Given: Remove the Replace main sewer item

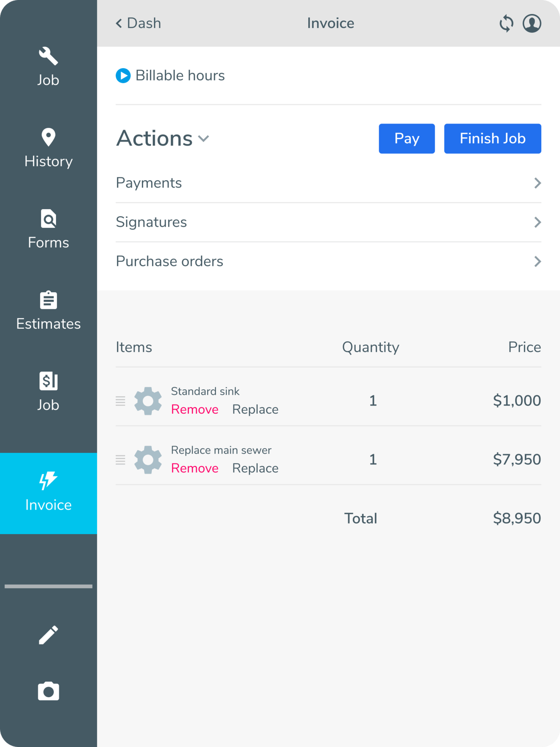Looking at the screenshot, I should tap(195, 469).
